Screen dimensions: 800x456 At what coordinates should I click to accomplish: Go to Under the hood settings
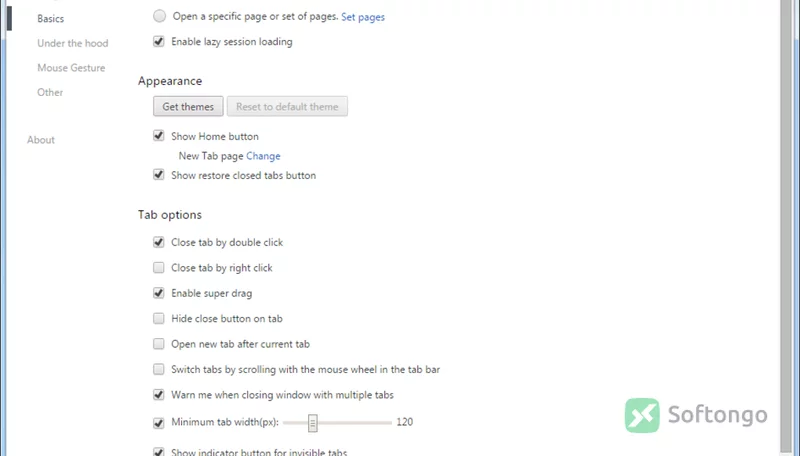coord(72,43)
